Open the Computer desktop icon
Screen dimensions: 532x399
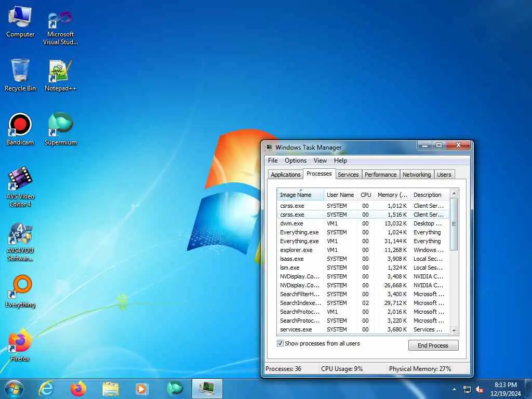[x=20, y=21]
